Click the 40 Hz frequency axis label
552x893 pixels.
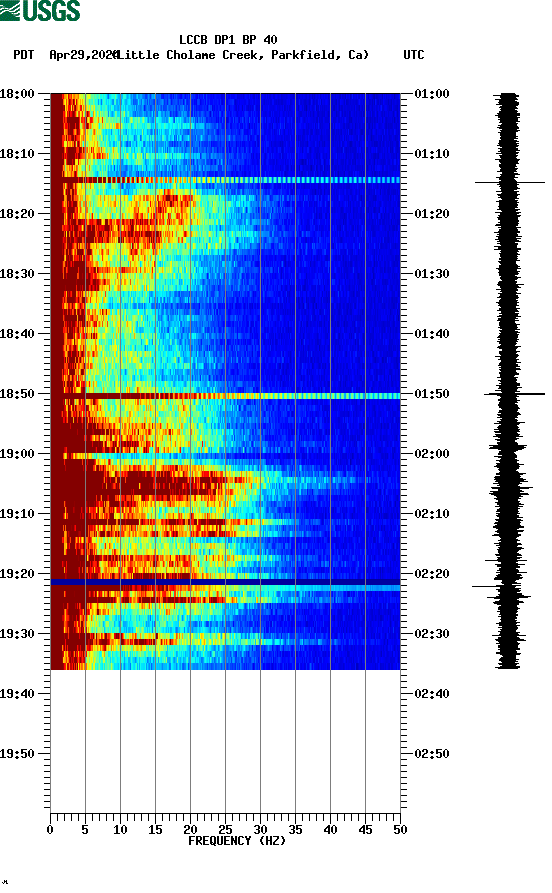pos(330,830)
